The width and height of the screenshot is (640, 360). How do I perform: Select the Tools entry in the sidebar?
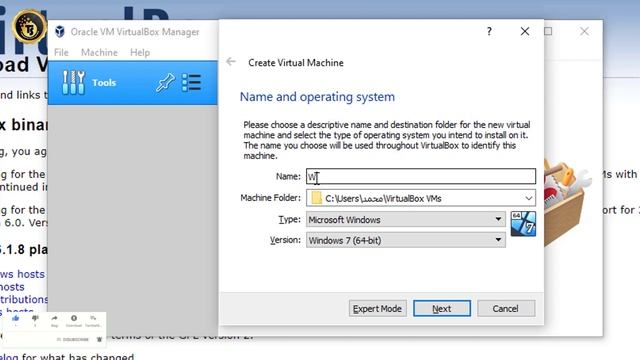(133, 82)
